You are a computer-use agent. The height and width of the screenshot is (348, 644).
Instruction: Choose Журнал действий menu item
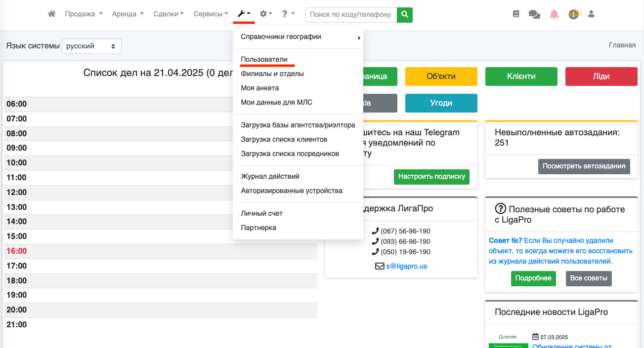coord(270,176)
